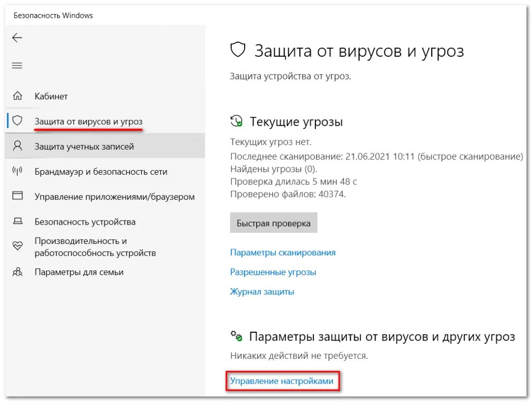Click the heart device health icon
532x402 pixels.
coord(17,245)
